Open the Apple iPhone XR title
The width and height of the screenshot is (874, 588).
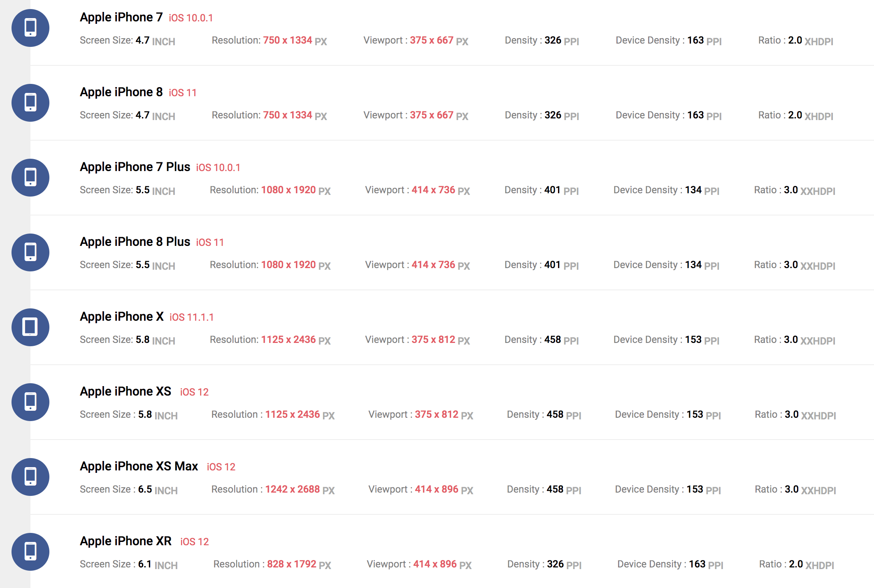click(x=126, y=541)
